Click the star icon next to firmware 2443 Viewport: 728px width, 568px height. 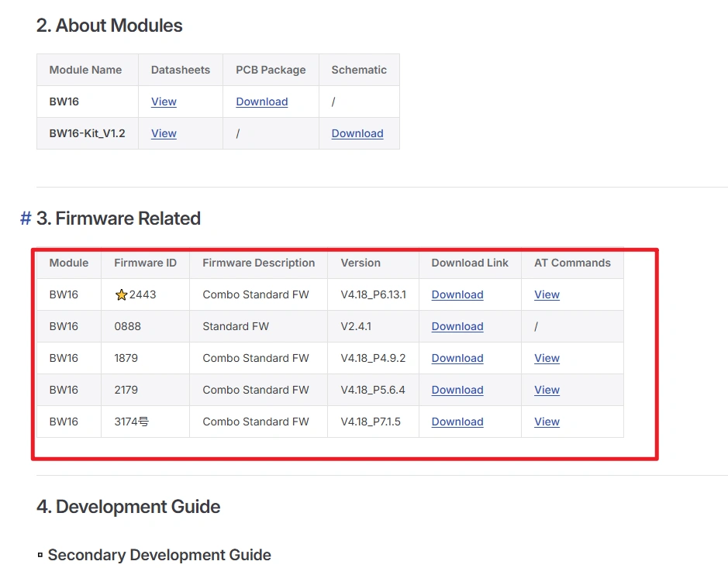121,295
